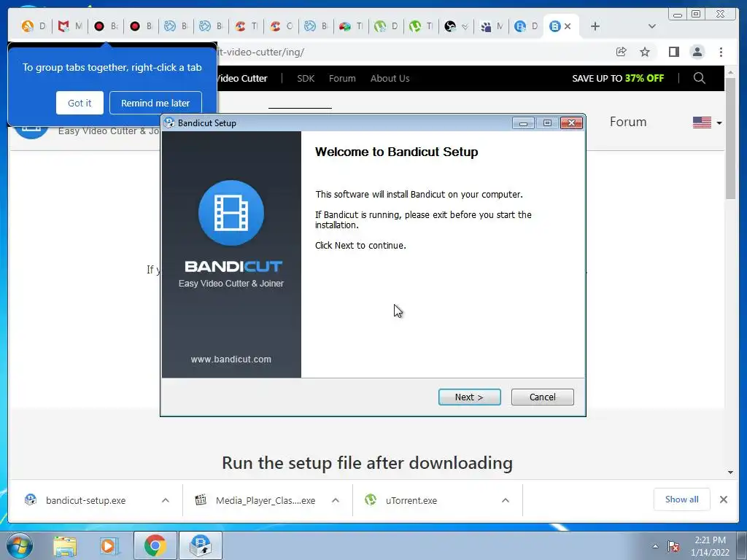Open bandicut-setup.exe download item
This screenshot has width=747, height=560.
point(86,500)
